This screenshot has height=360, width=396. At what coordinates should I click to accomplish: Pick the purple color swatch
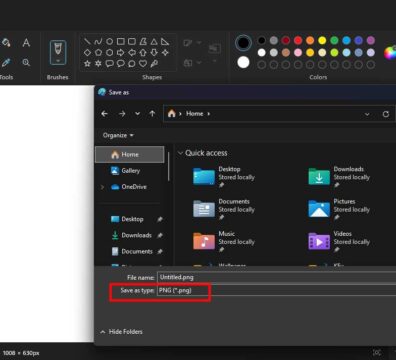point(371,40)
